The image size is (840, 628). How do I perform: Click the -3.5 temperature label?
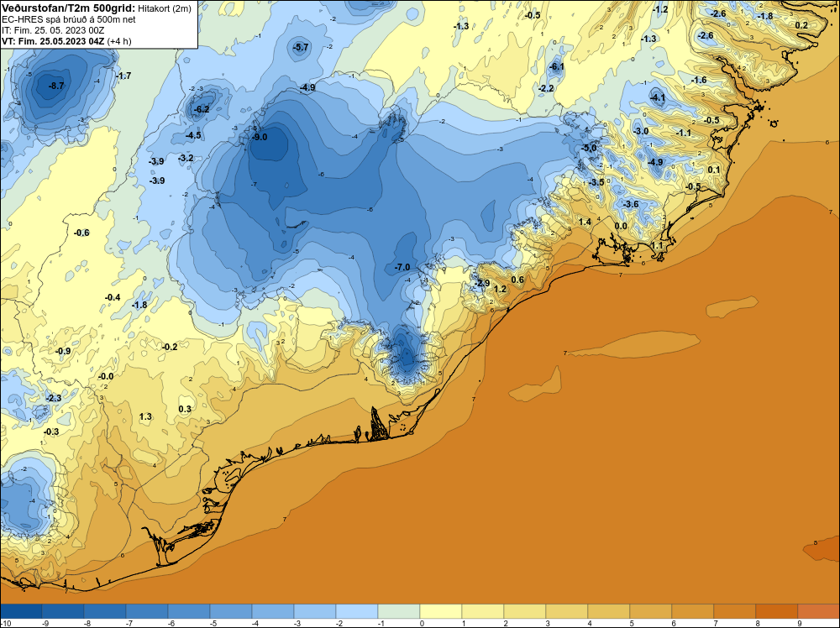coord(596,182)
